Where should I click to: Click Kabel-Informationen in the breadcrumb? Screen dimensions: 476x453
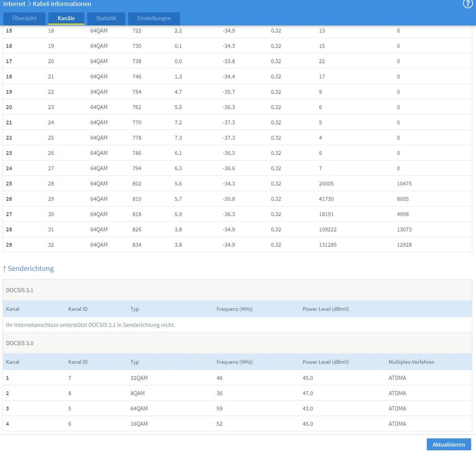(61, 4)
